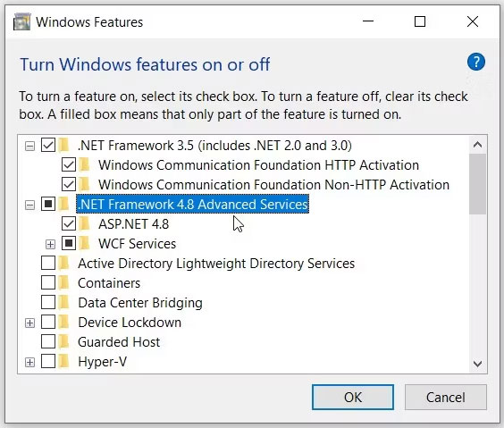Click folder icon beside Data Center Bridging
Image resolution: width=504 pixels, height=428 pixels.
click(x=64, y=302)
